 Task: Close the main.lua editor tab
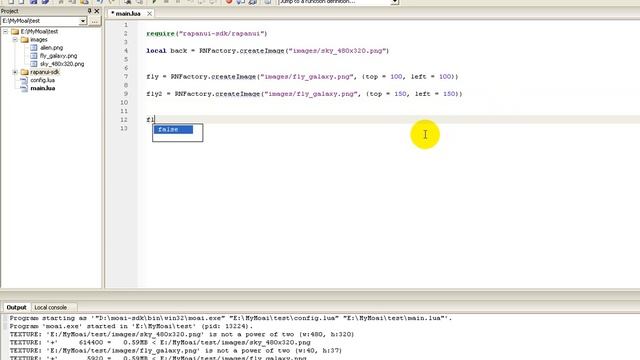coord(149,13)
